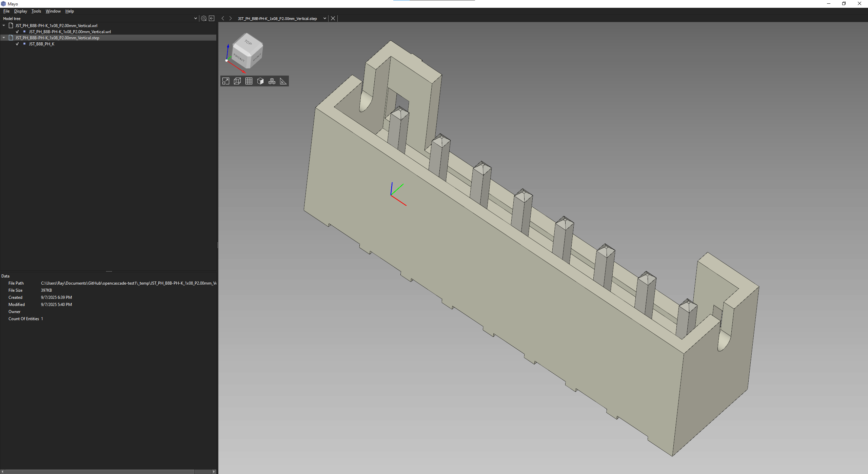Open the Model tree panel dropdown
Image resolution: width=868 pixels, height=474 pixels.
point(195,18)
